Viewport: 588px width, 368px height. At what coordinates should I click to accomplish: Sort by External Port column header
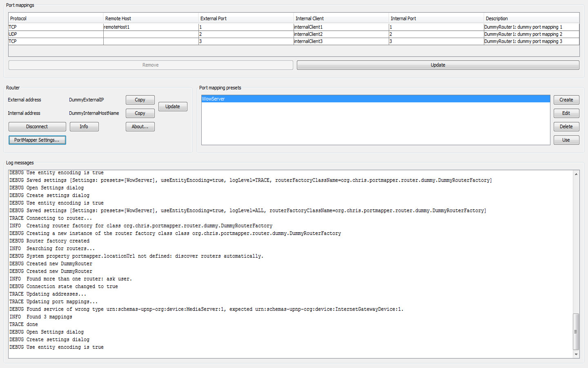[x=246, y=18]
